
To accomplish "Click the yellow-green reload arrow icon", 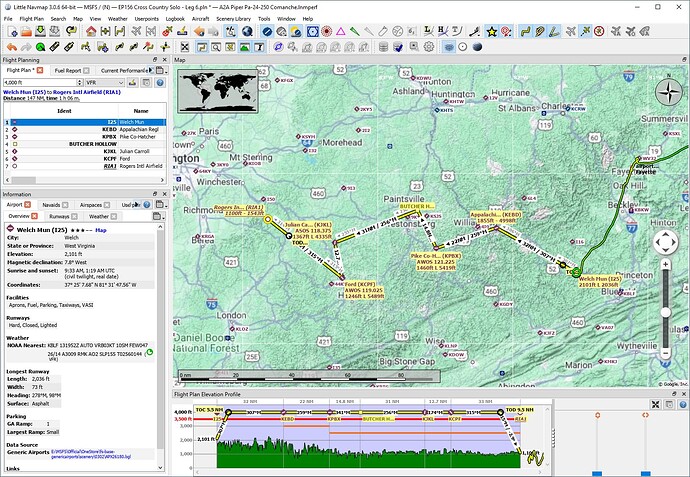I will (x=70, y=31).
